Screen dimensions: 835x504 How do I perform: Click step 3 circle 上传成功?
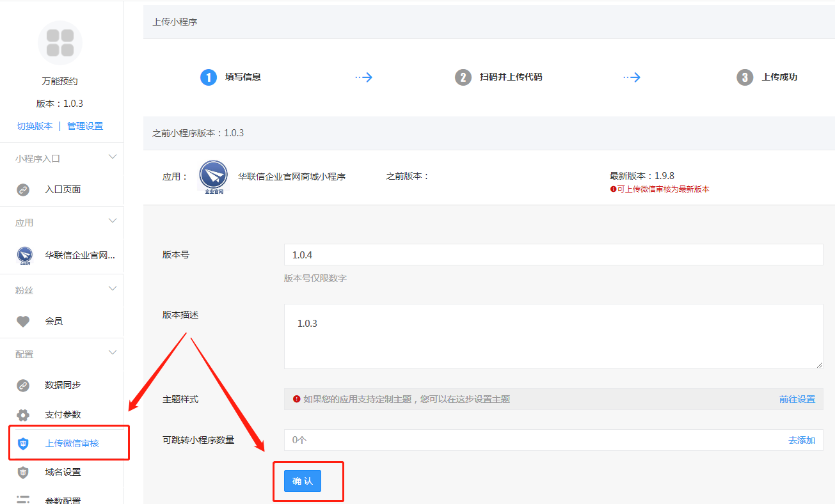pos(745,77)
